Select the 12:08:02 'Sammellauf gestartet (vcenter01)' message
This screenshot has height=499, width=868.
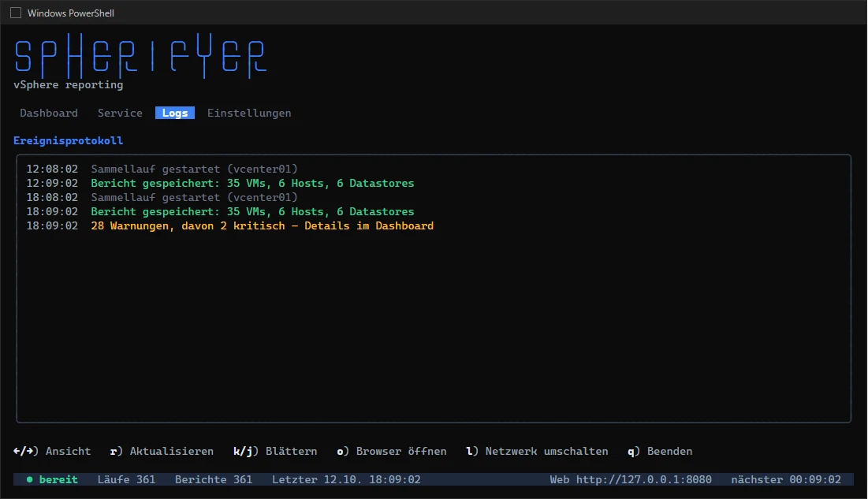(x=194, y=169)
